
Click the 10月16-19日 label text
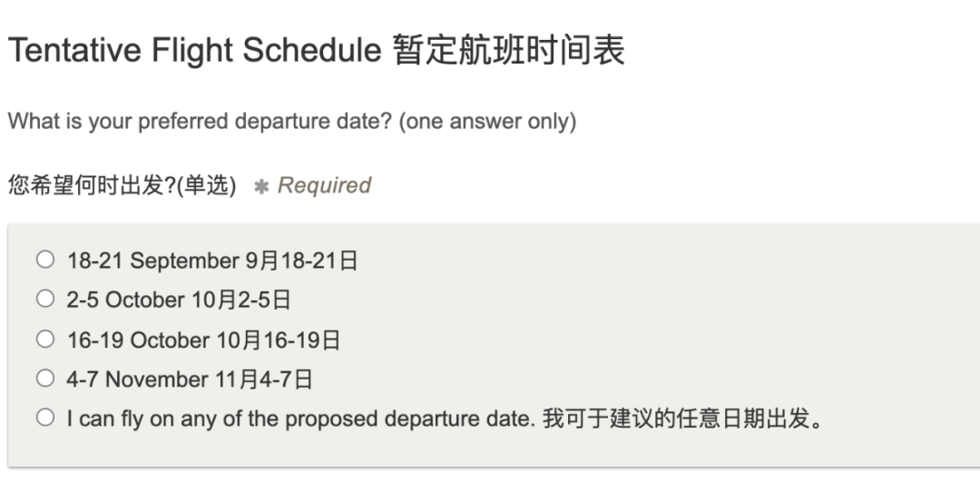[279, 340]
